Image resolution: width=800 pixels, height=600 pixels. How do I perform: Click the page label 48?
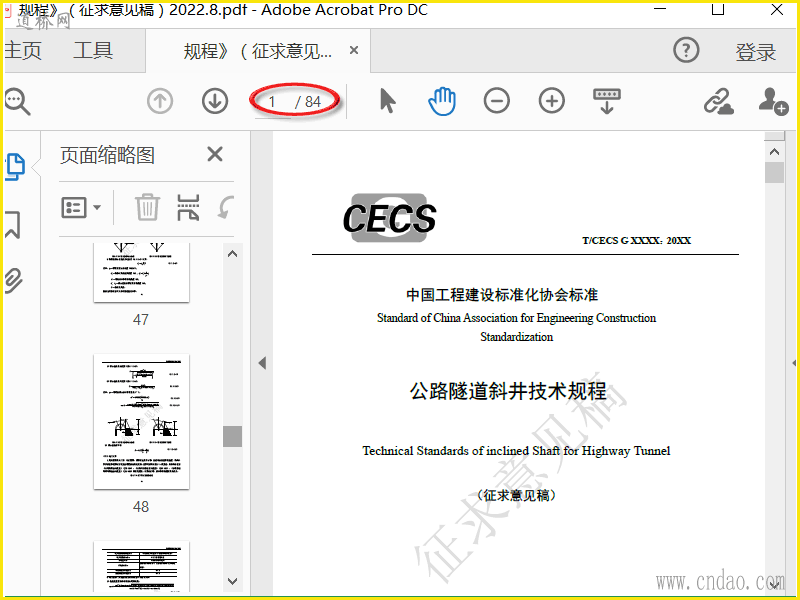[x=141, y=507]
